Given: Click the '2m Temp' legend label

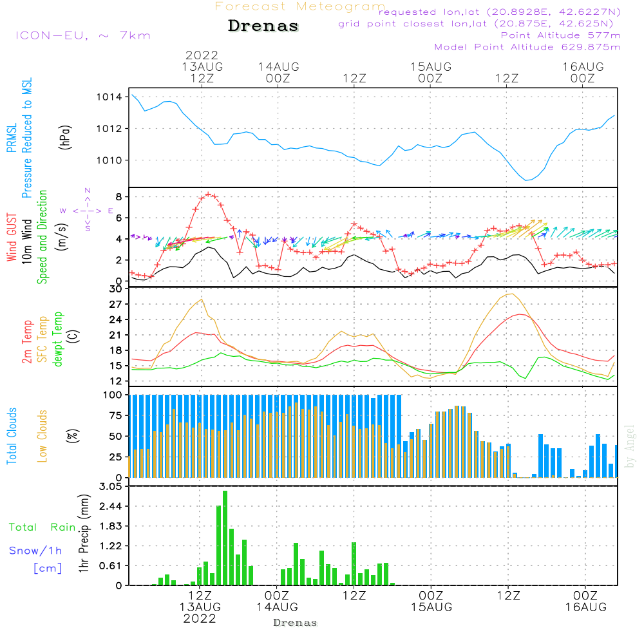Looking at the screenshot, I should point(26,342).
